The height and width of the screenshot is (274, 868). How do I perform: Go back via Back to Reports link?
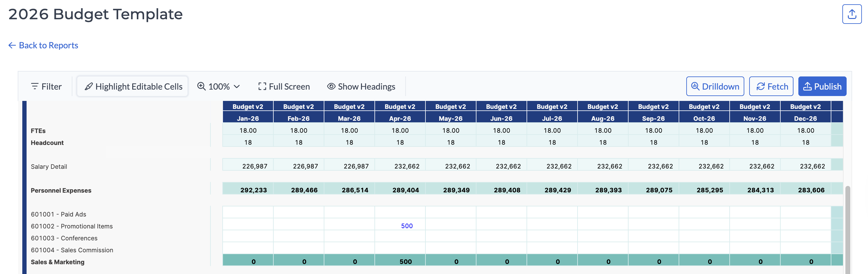pos(48,45)
